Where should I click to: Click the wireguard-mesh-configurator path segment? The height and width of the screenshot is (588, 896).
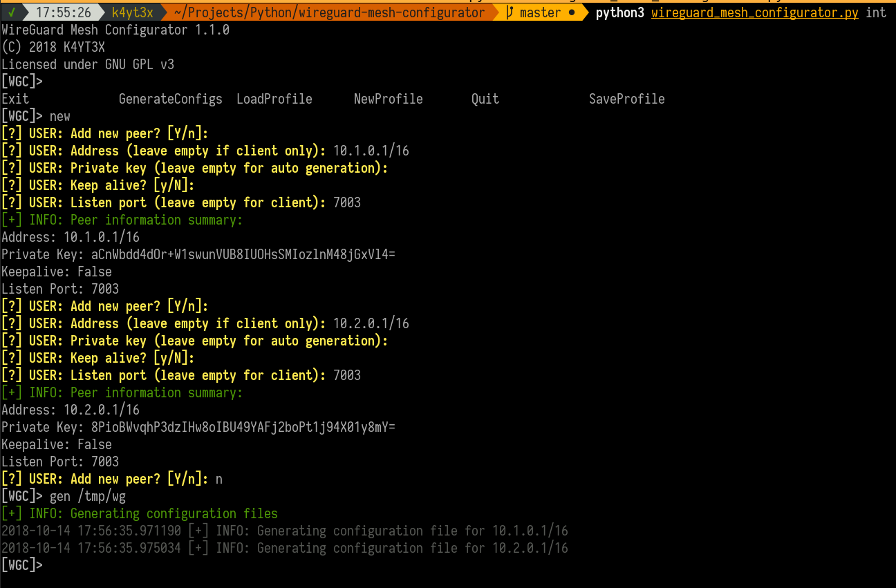tap(329, 12)
